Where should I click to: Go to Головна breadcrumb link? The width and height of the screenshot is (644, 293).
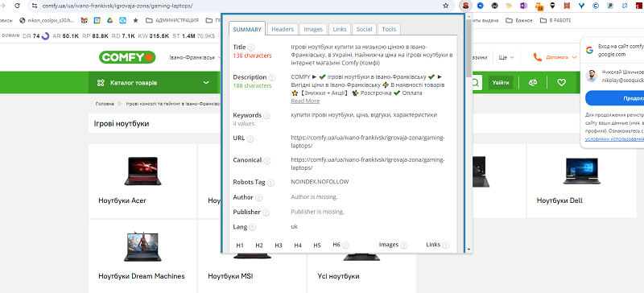pyautogui.click(x=105, y=104)
